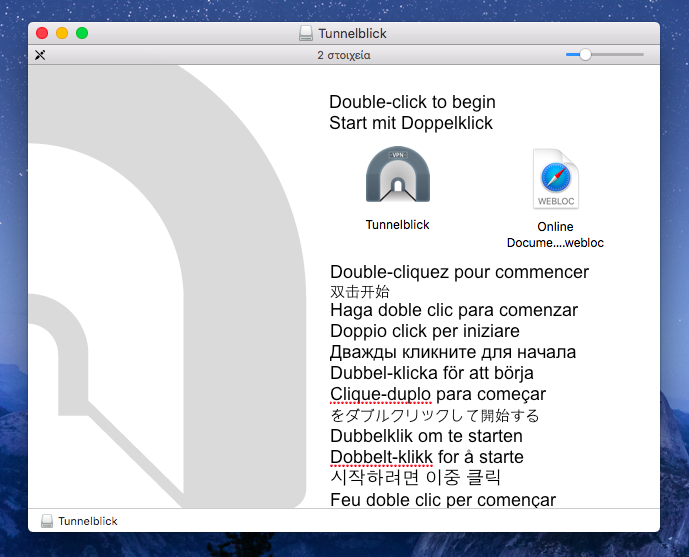Click the "2 στοιχεία" item count text
689x557 pixels.
point(344,55)
